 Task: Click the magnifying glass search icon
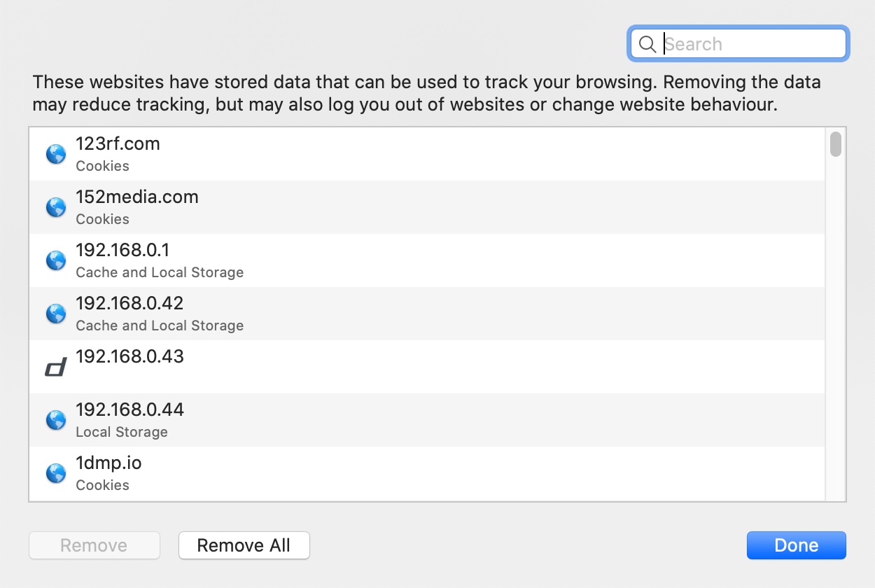[x=647, y=44]
